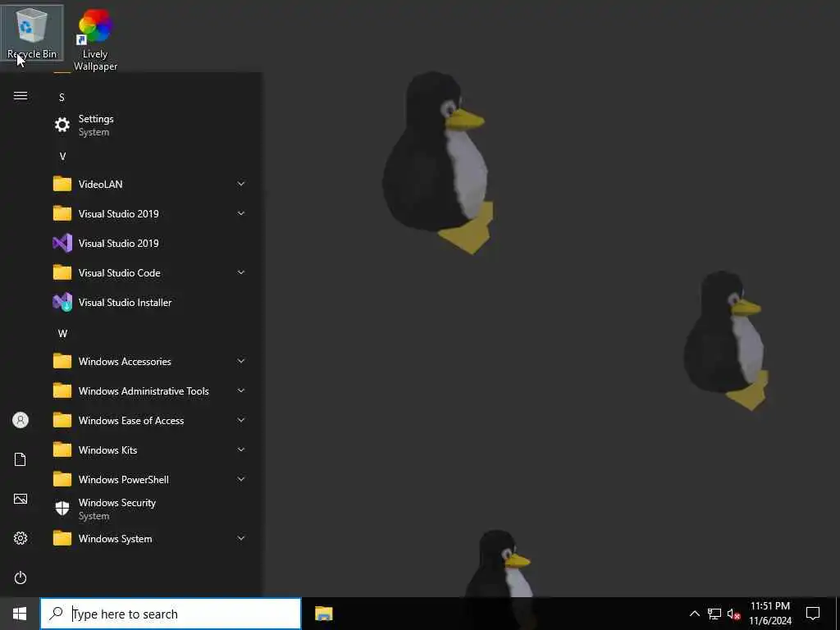Launch Lively Wallpaper desktop shortcut
The width and height of the screenshot is (840, 630).
95,39
